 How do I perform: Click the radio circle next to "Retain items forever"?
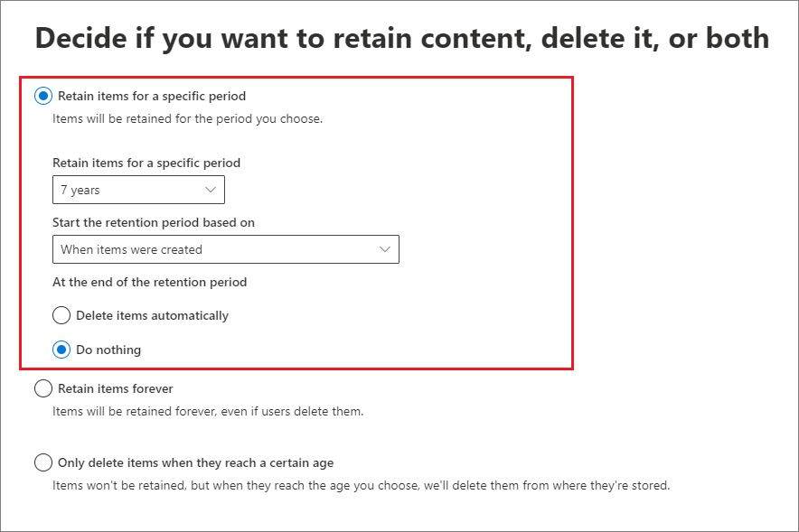(43, 388)
